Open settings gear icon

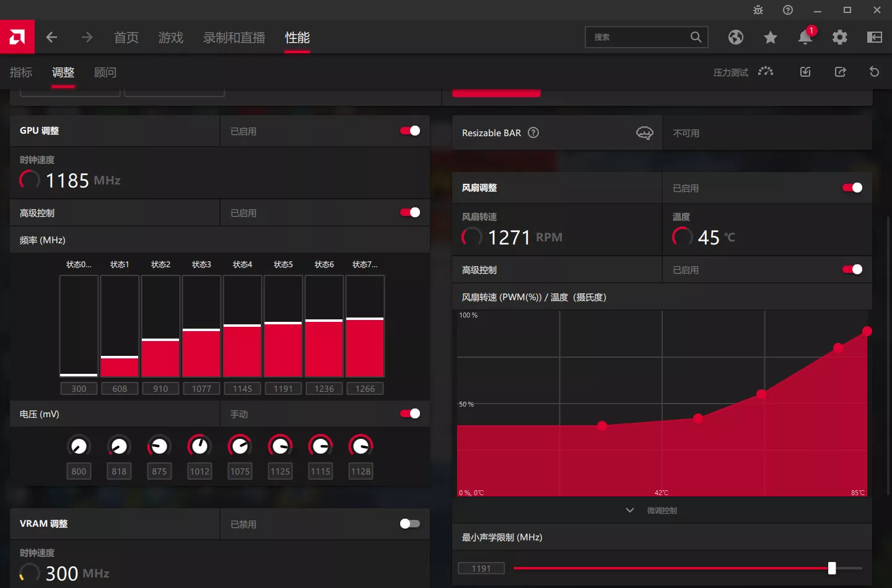coord(840,37)
